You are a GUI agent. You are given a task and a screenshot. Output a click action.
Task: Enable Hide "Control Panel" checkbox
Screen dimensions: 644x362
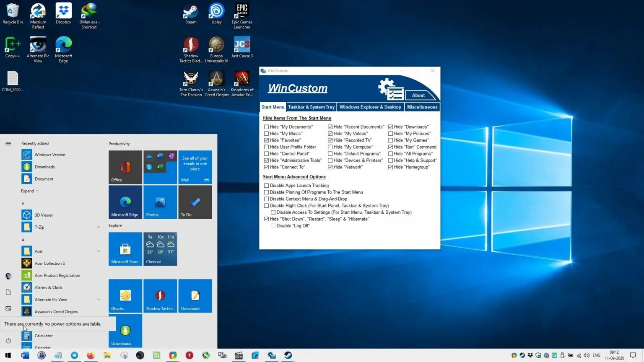[266, 154]
